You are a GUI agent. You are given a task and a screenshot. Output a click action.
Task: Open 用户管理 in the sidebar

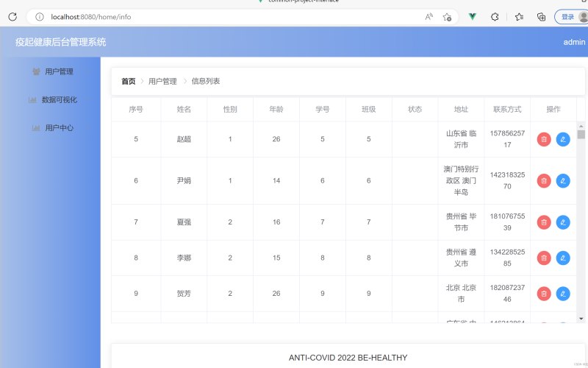coord(50,71)
